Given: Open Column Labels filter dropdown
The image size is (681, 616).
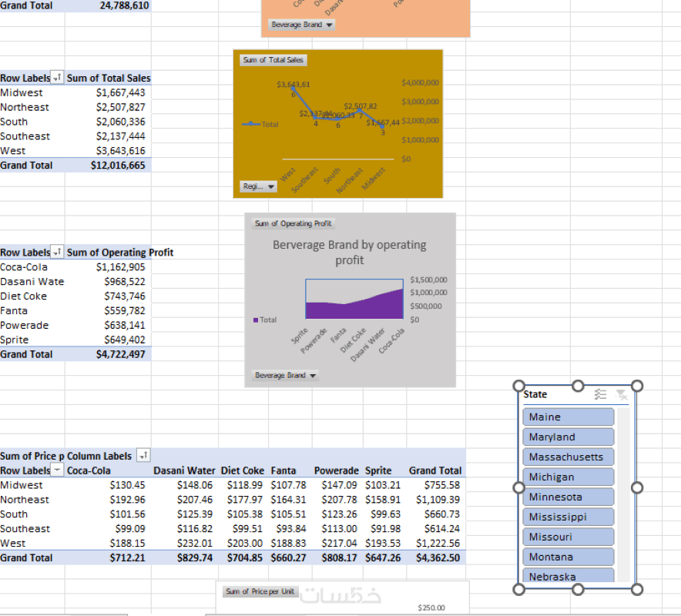Looking at the screenshot, I should [x=143, y=455].
